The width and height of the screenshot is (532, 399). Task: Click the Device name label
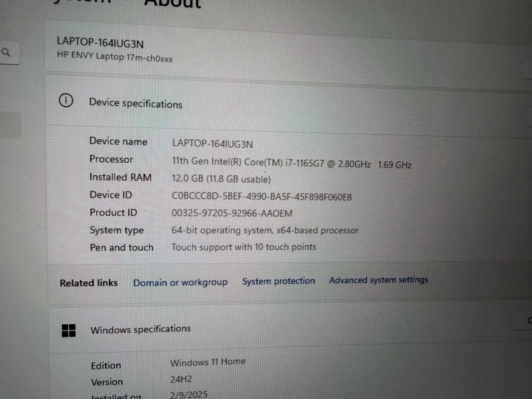pos(118,141)
